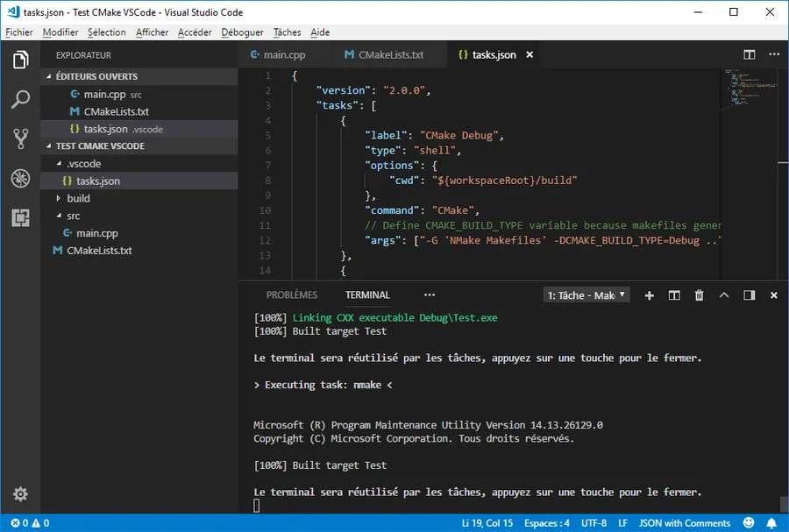Open the Aide menu
Image resolution: width=789 pixels, height=532 pixels.
point(320,32)
